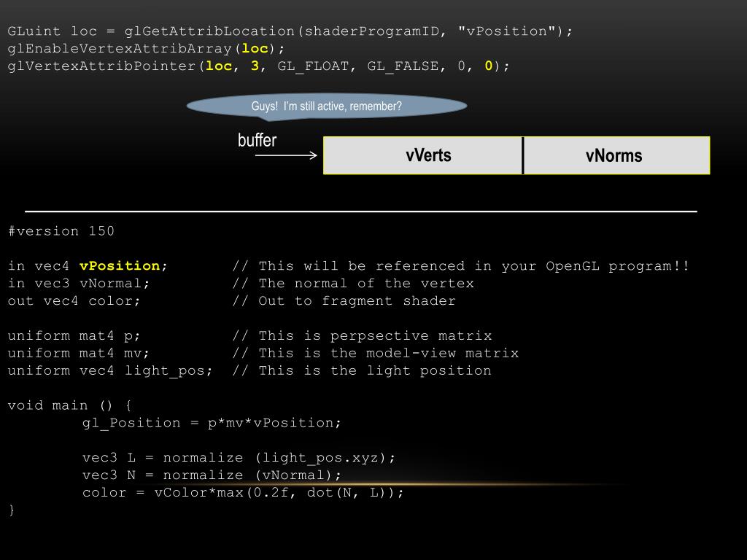Click the black divider between vVerts and vNorms
Screen dimensions: 747x560
[523, 155]
